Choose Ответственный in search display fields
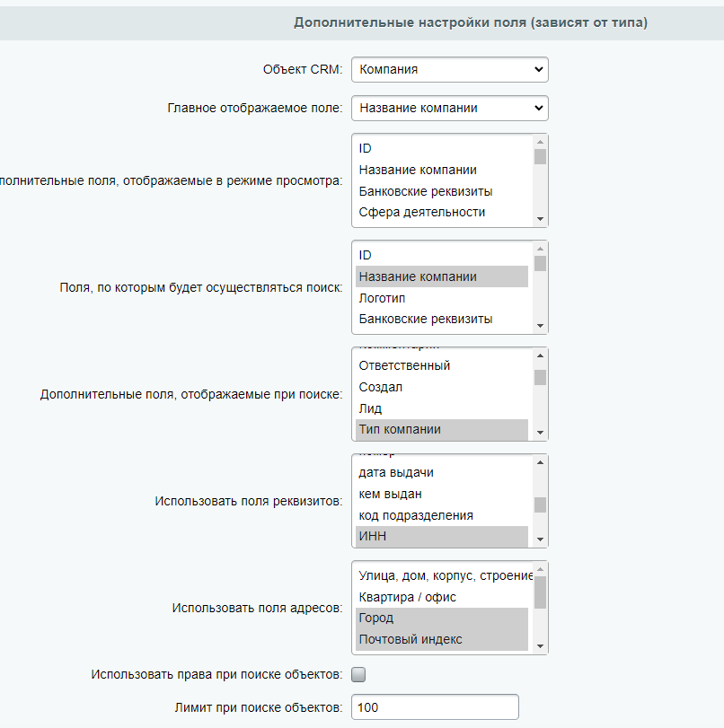The width and height of the screenshot is (724, 728). [404, 365]
